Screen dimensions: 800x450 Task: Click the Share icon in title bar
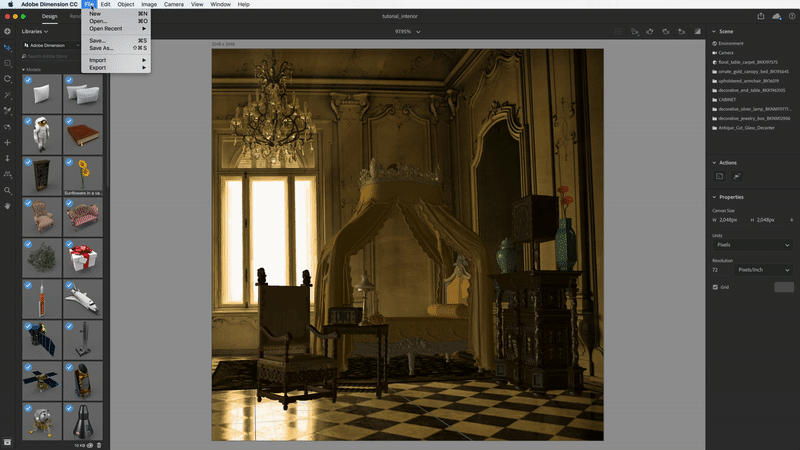[x=759, y=16]
